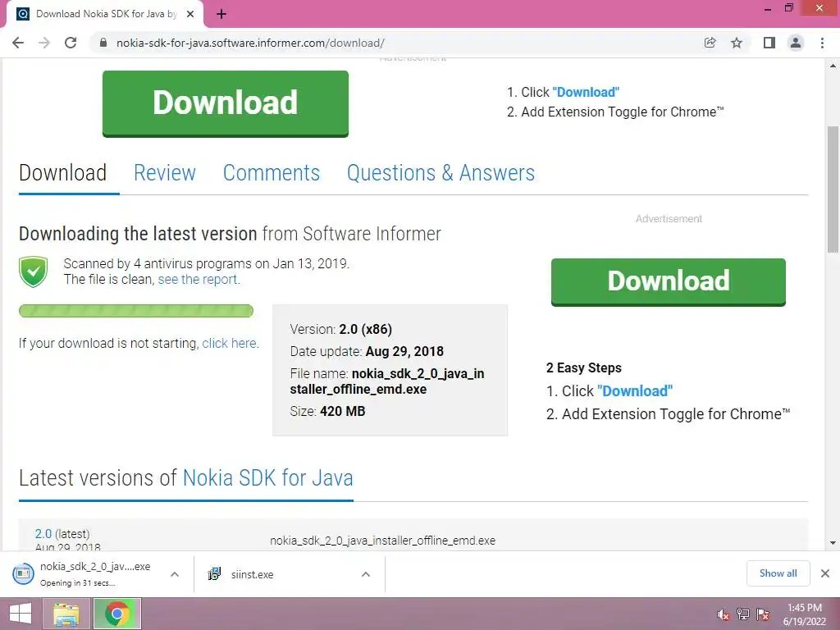Viewport: 840px width, 630px height.
Task: Expand siinst.exe download options arrow
Action: 366,574
